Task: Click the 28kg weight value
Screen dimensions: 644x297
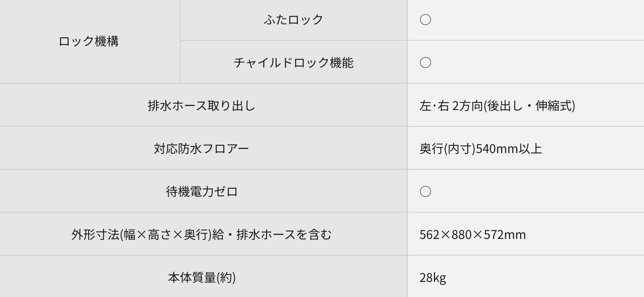Action: point(432,278)
